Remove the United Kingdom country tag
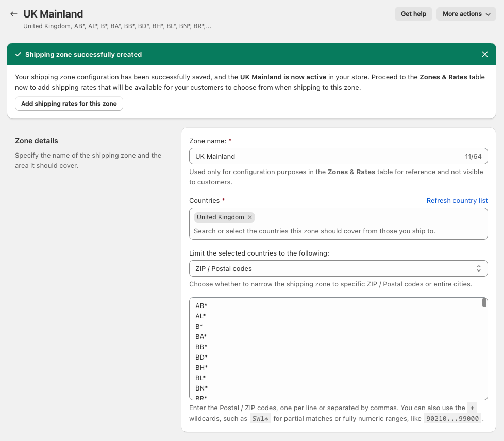 (x=250, y=217)
